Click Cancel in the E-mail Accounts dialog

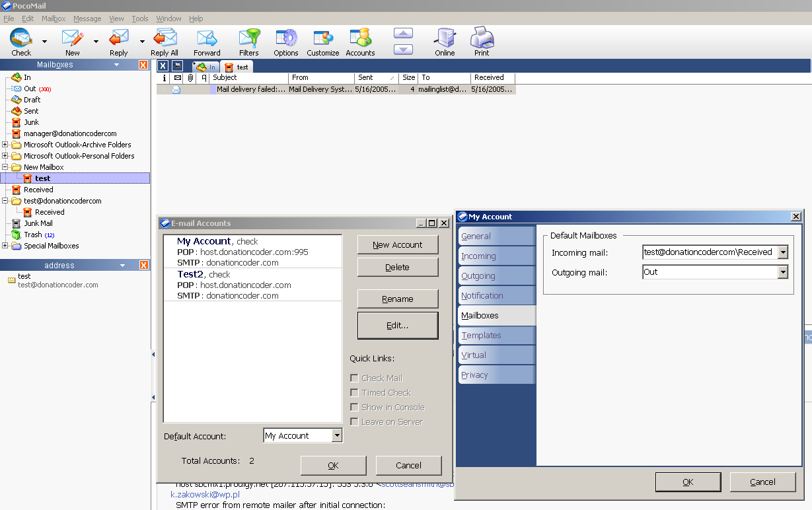(408, 465)
